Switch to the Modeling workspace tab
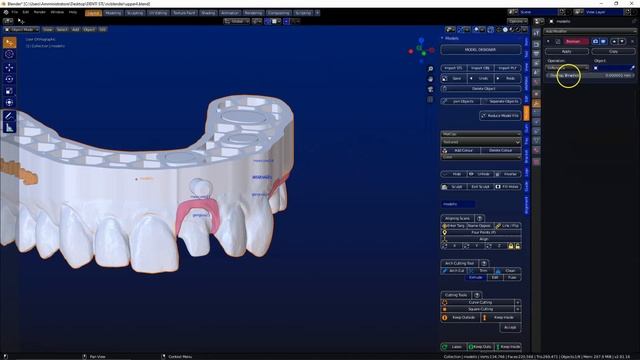The width and height of the screenshot is (640, 360). [x=113, y=13]
